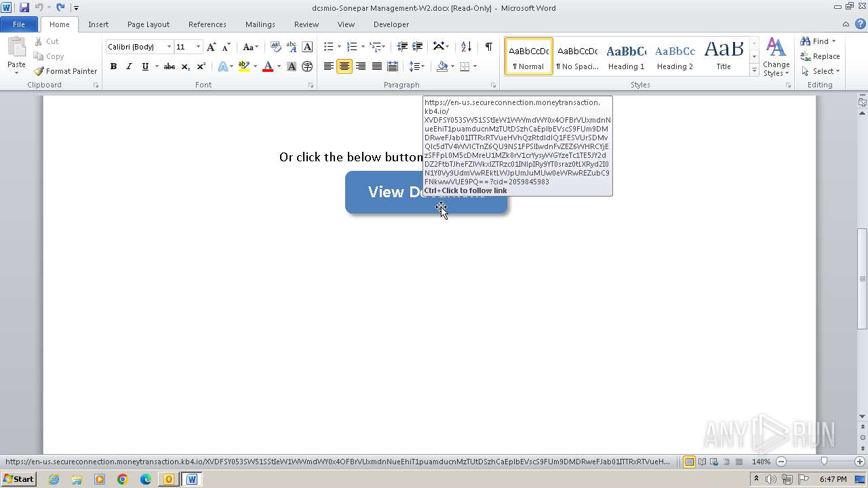This screenshot has height=488, width=868.
Task: Click the Replace button
Action: click(x=820, y=56)
